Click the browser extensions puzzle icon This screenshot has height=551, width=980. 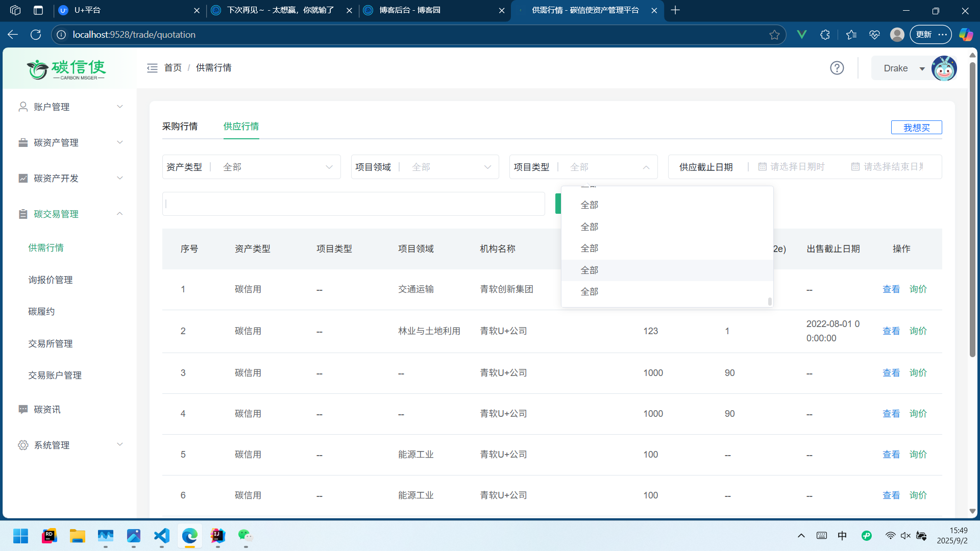[x=825, y=35]
